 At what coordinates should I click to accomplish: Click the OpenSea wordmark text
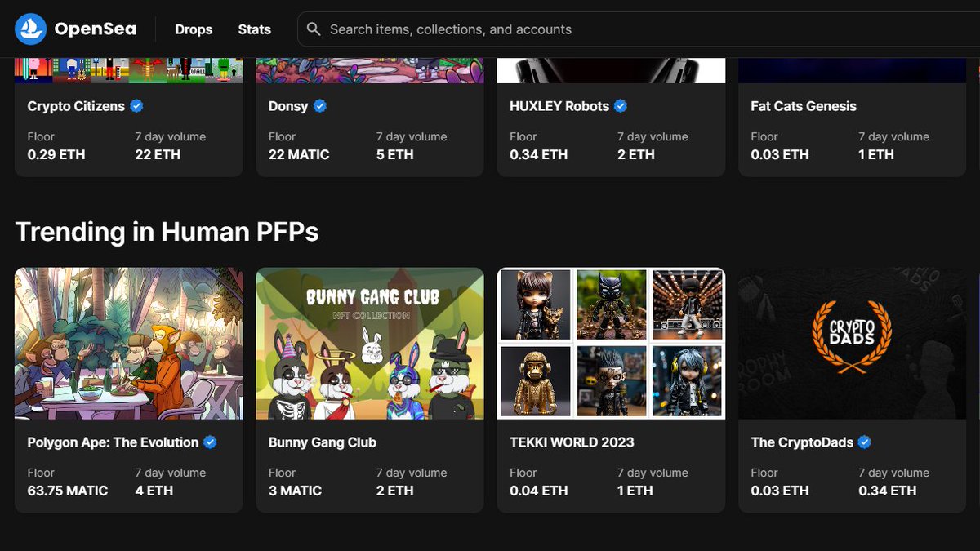96,29
